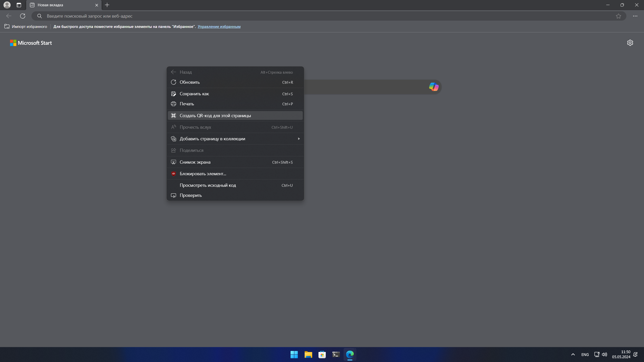
Task: Select Print in context menu
Action: click(187, 104)
